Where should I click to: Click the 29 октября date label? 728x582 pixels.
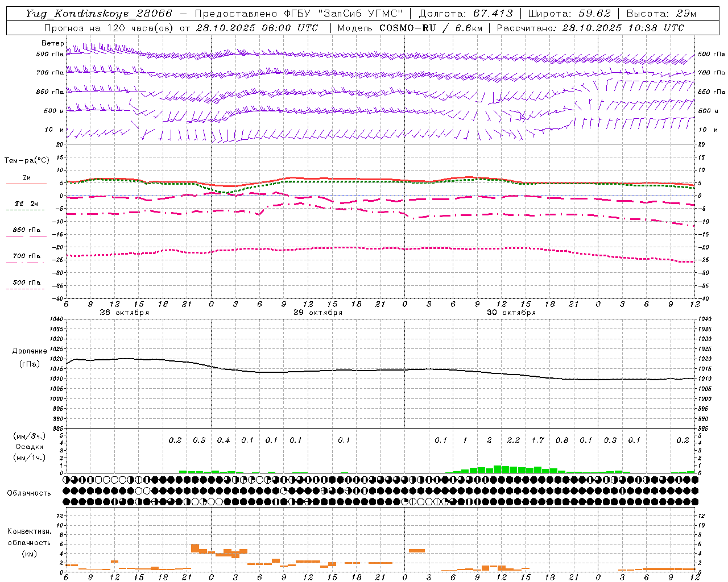(318, 313)
